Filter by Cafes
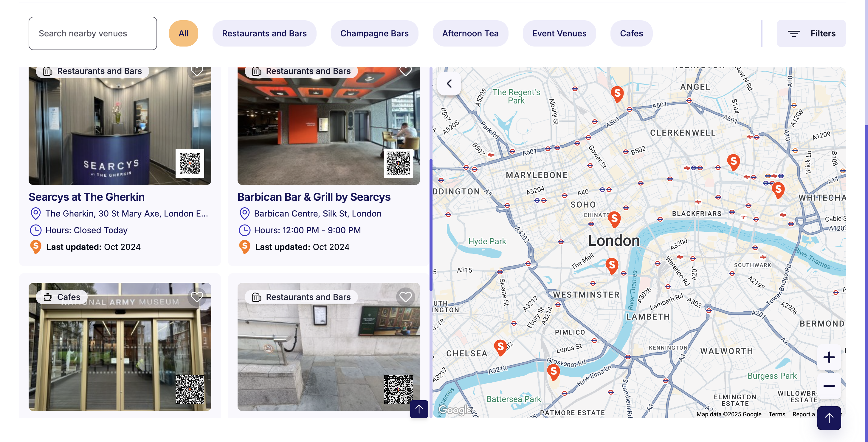This screenshot has width=868, height=442. coord(631,33)
